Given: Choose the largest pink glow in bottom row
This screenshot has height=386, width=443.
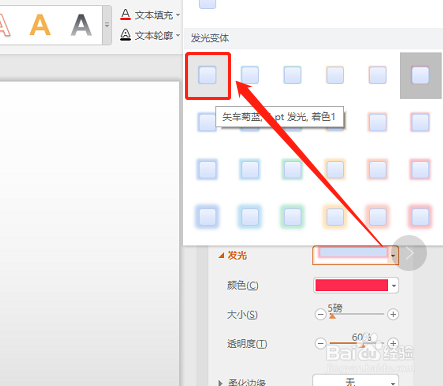Looking at the screenshot, I should pyautogui.click(x=420, y=217).
